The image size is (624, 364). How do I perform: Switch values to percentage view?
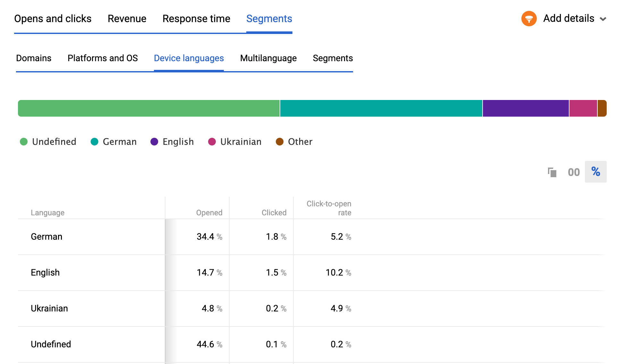coord(595,172)
